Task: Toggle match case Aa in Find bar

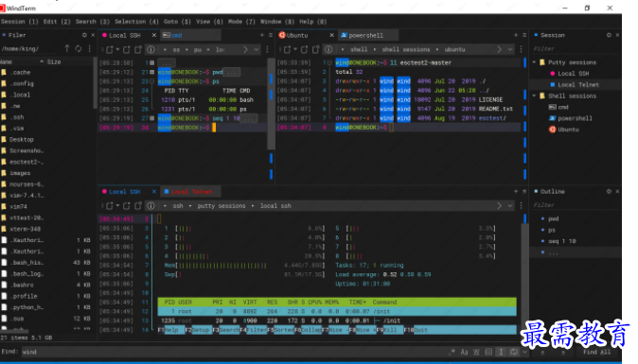Action: click(464, 352)
